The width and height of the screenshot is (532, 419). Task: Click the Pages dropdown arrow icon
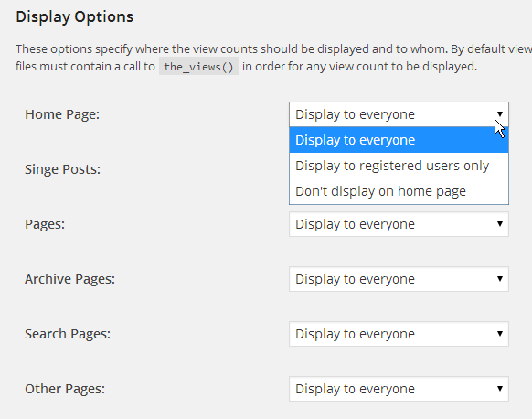tap(500, 224)
